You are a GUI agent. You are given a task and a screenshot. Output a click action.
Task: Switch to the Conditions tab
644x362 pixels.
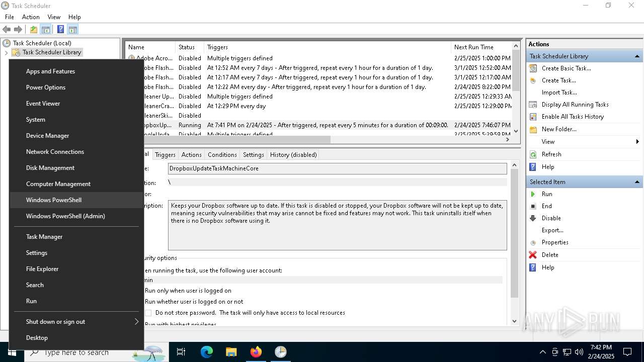[222, 155]
